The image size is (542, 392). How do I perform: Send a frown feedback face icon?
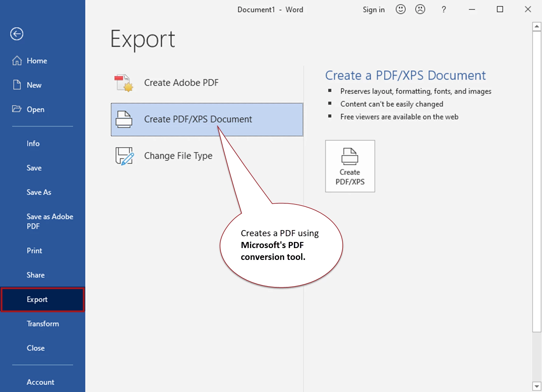coord(420,9)
